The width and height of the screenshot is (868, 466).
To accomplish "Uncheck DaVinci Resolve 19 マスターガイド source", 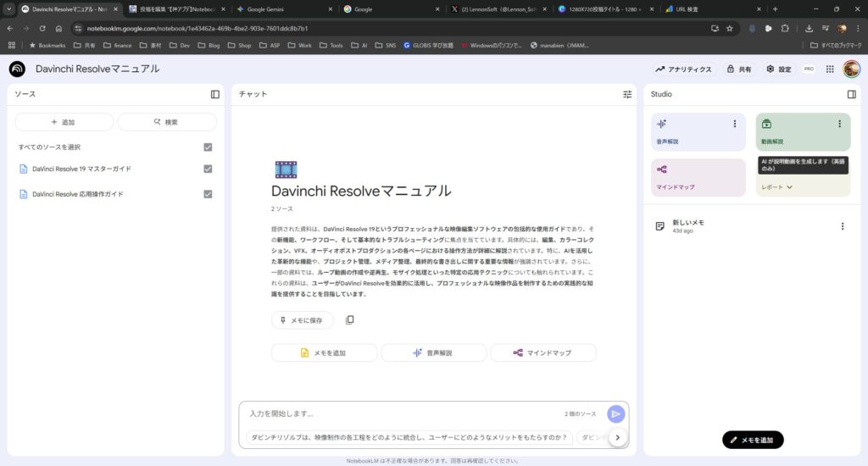I will (208, 169).
